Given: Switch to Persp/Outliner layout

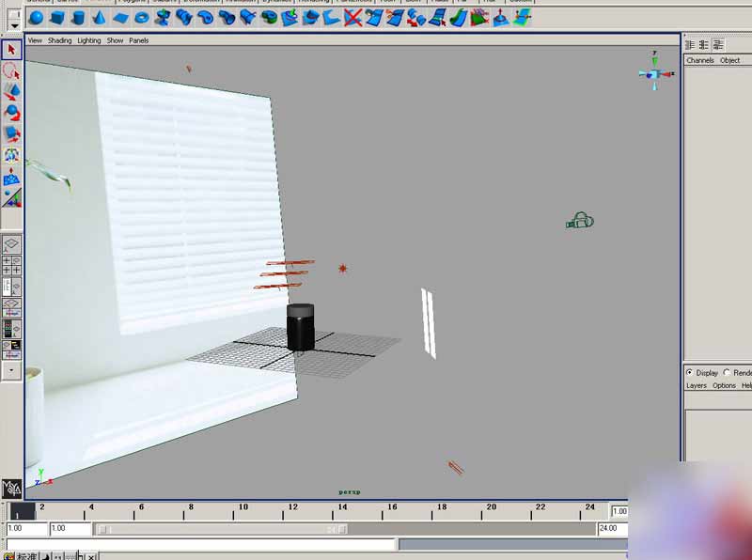Looking at the screenshot, I should pos(11,287).
